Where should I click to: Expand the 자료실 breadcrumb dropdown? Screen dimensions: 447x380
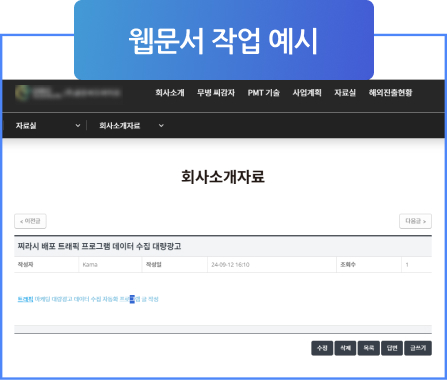48,126
